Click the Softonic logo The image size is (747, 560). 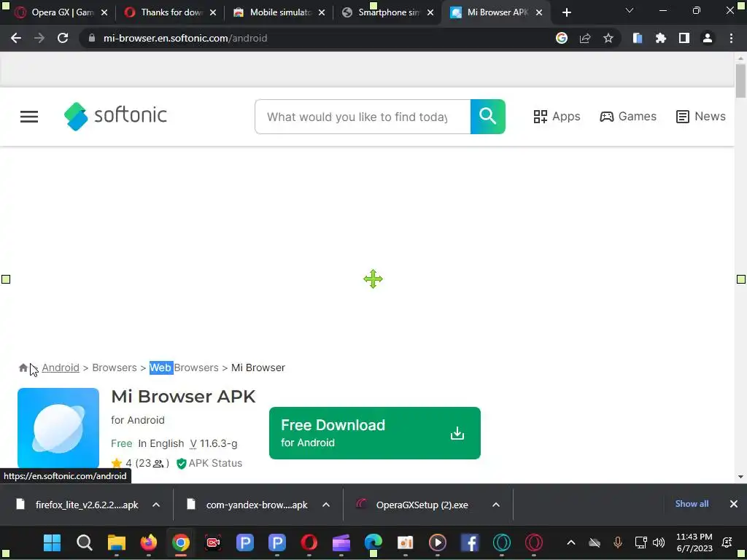(x=115, y=116)
